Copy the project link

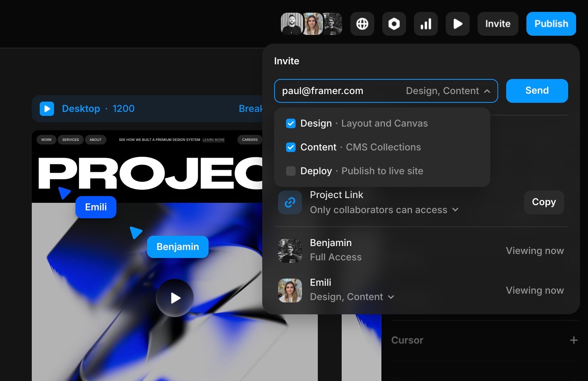coord(544,202)
